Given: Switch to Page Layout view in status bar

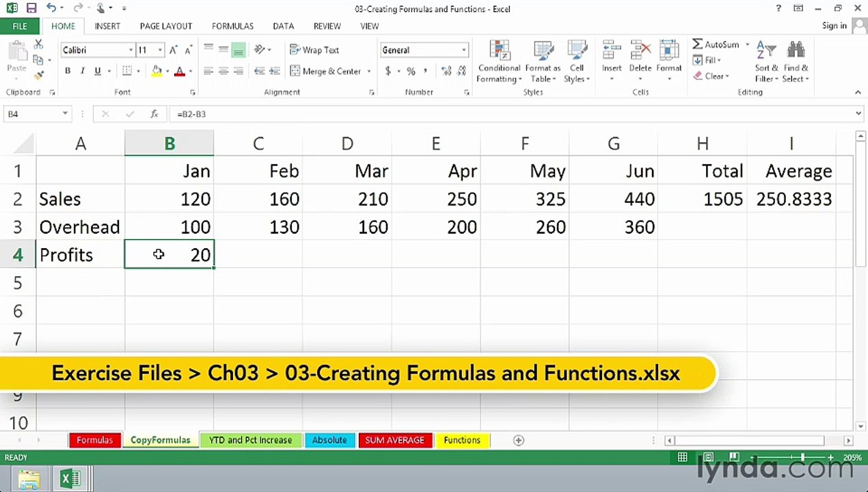Looking at the screenshot, I should point(708,457).
